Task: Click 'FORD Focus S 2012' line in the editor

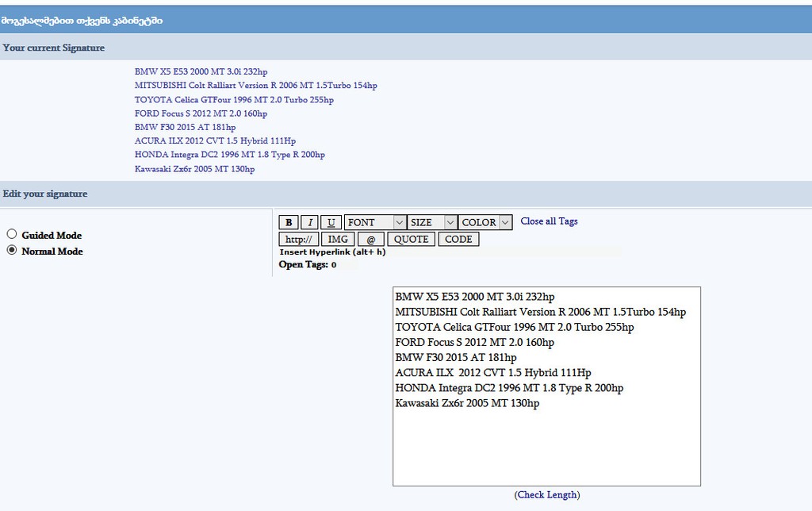Action: pyautogui.click(x=474, y=343)
